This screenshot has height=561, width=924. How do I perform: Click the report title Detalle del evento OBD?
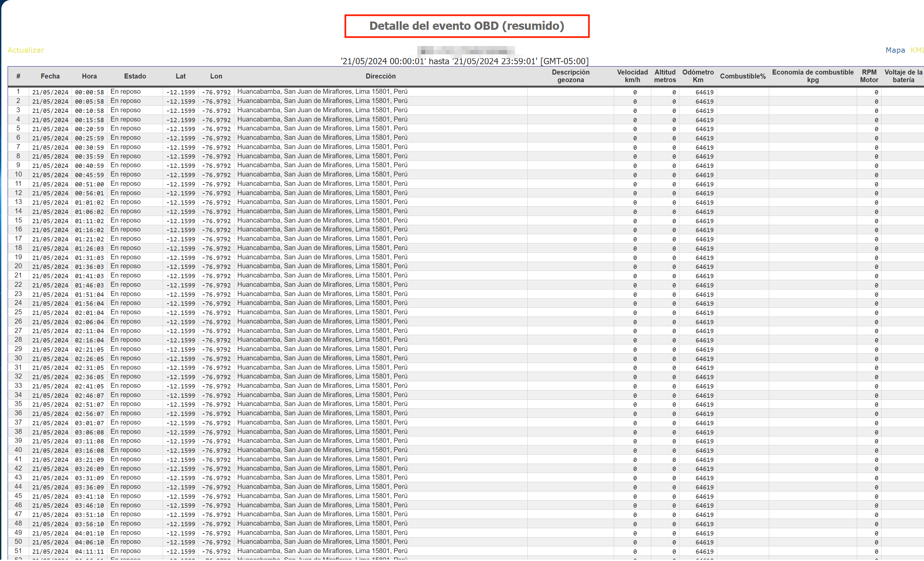coord(467,26)
